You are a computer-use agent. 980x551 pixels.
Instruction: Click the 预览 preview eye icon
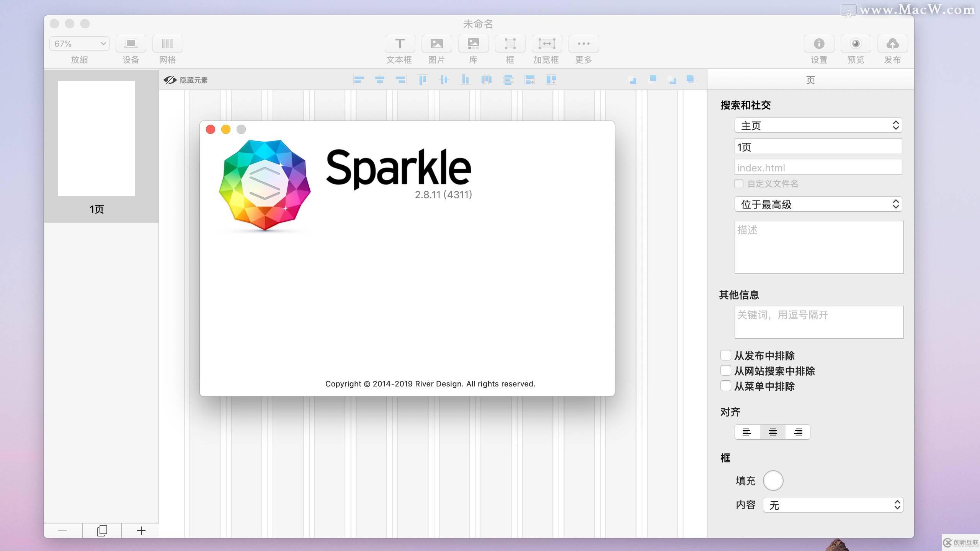856,44
